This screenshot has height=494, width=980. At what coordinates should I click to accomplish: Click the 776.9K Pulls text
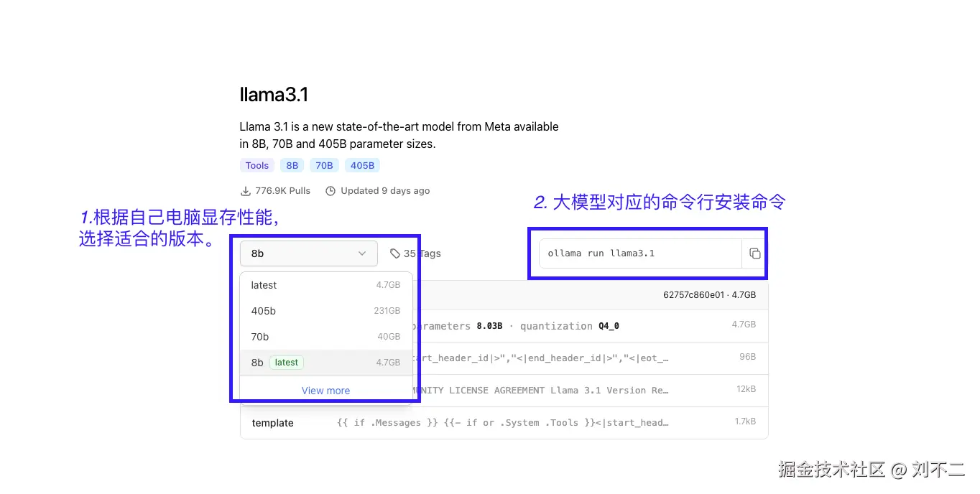pyautogui.click(x=283, y=191)
